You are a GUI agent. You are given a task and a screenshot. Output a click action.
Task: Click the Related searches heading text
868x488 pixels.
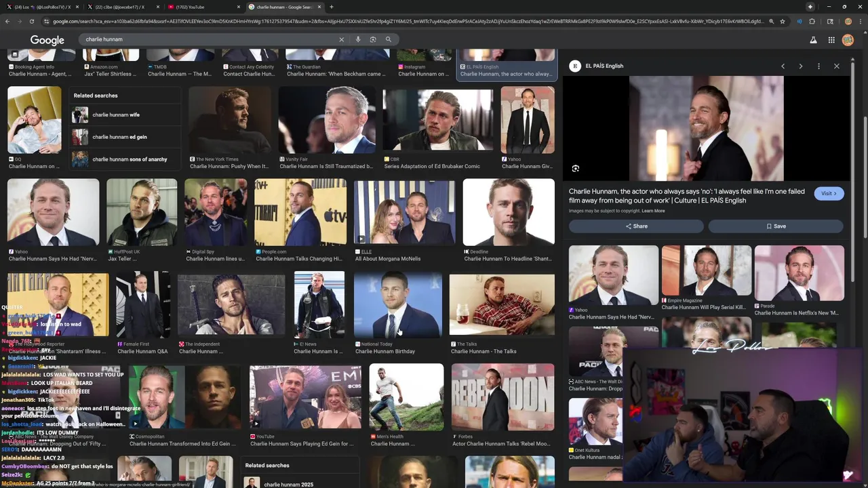[x=96, y=96]
